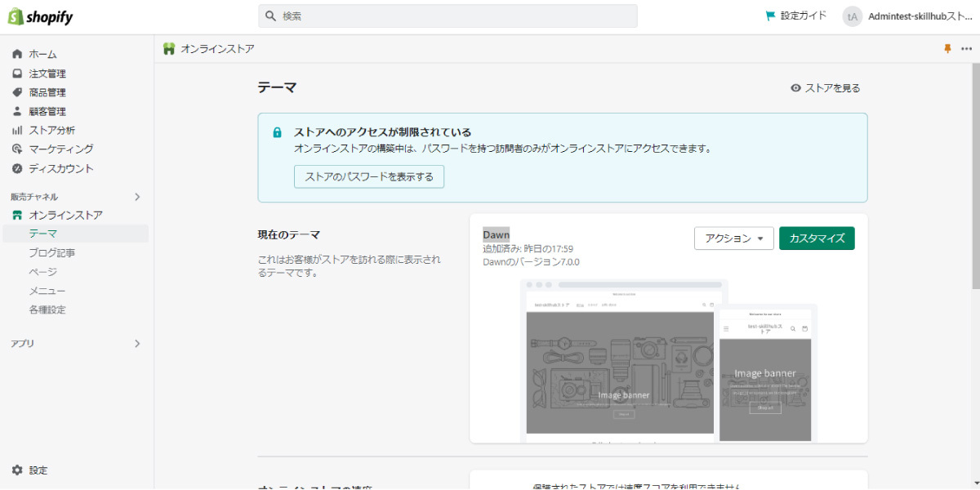Image resolution: width=980 pixels, height=490 pixels.
Task: Click the search magnifier icon
Action: click(271, 16)
